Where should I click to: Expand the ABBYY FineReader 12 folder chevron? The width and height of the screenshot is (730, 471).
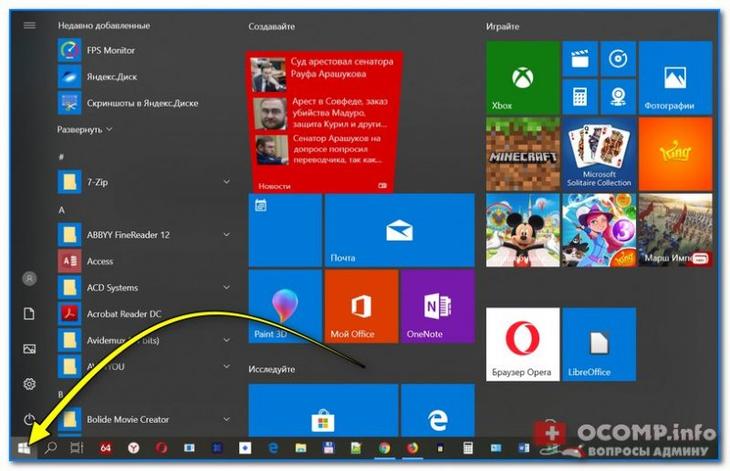point(227,235)
